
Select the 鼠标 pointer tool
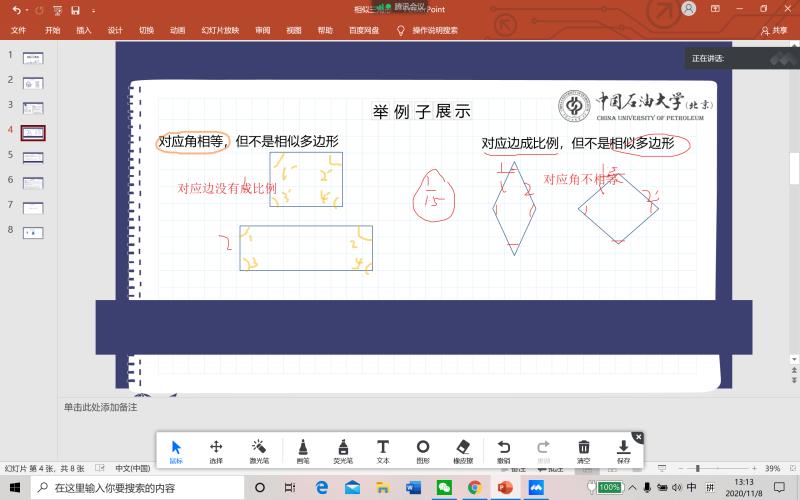pyautogui.click(x=176, y=451)
